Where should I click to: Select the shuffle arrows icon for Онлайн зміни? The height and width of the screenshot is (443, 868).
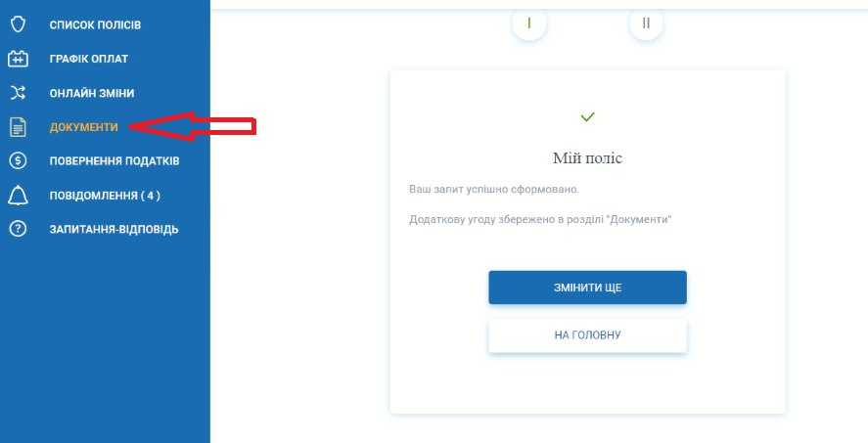tap(18, 93)
